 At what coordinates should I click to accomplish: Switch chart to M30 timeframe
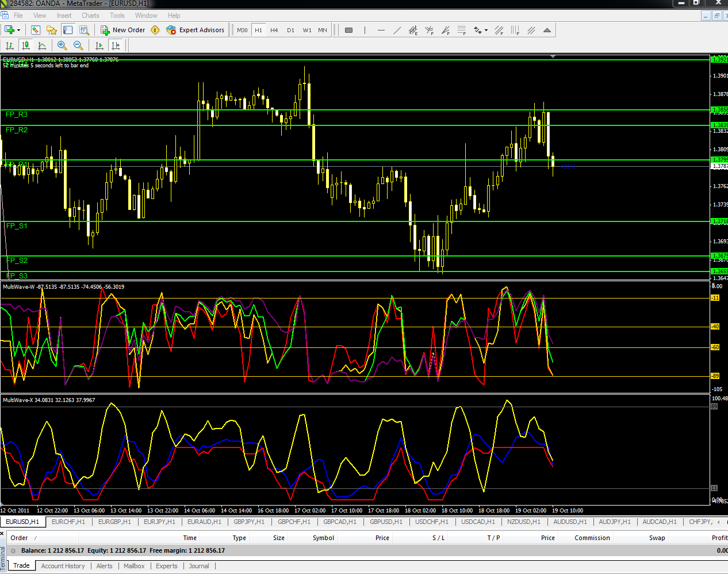242,30
